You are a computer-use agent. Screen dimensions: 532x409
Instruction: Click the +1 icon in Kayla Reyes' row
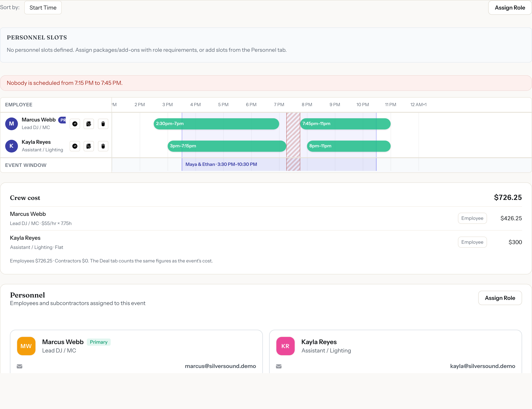point(75,146)
